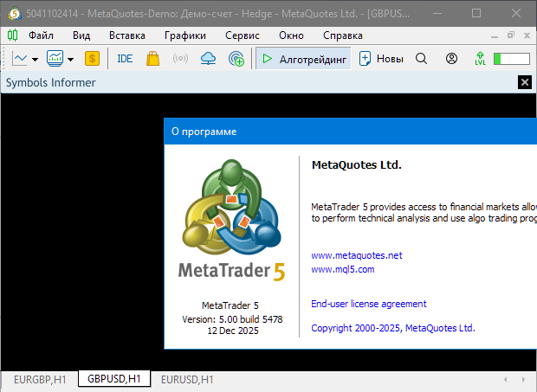This screenshot has width=537, height=392.
Task: Click the Signals broadcast icon
Action: point(180,59)
